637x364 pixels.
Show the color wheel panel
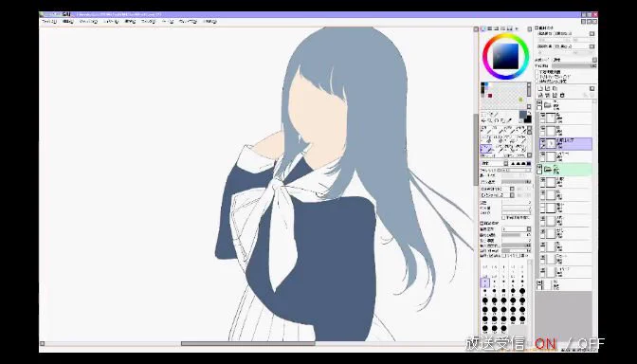pos(483,28)
